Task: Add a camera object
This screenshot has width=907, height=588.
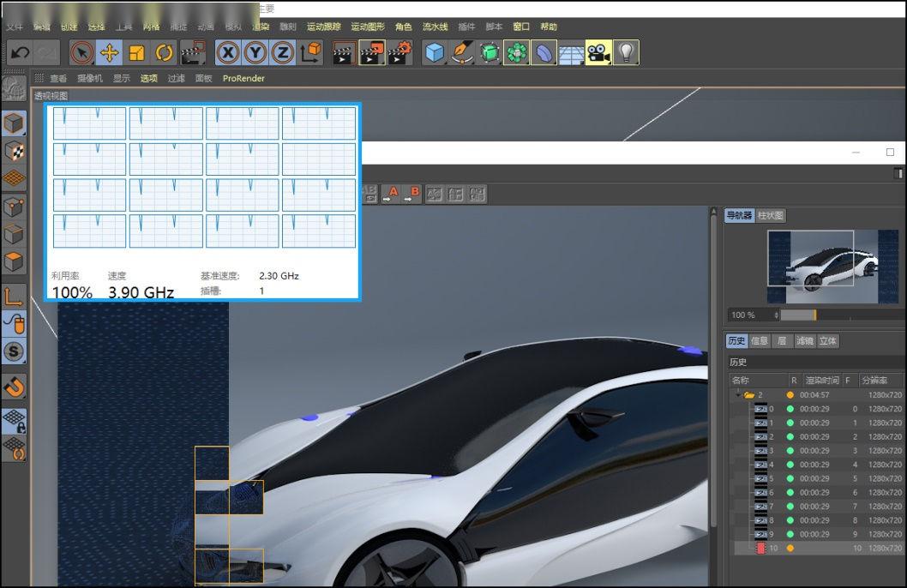Action: tap(598, 53)
